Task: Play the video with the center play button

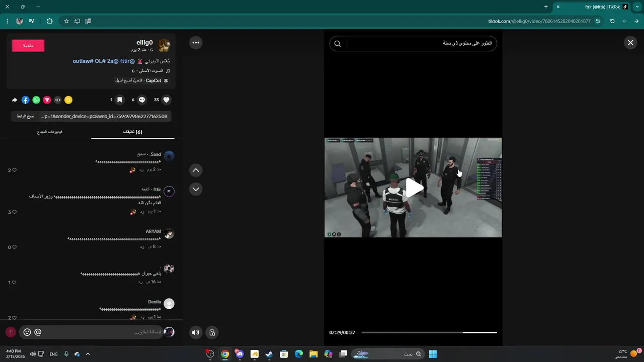Action: click(x=414, y=188)
